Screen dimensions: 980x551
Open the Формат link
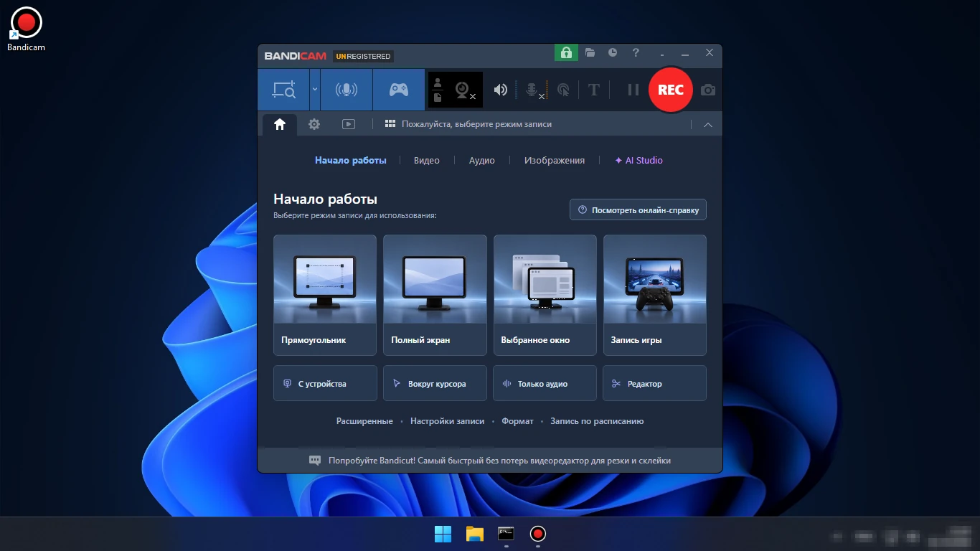(517, 421)
